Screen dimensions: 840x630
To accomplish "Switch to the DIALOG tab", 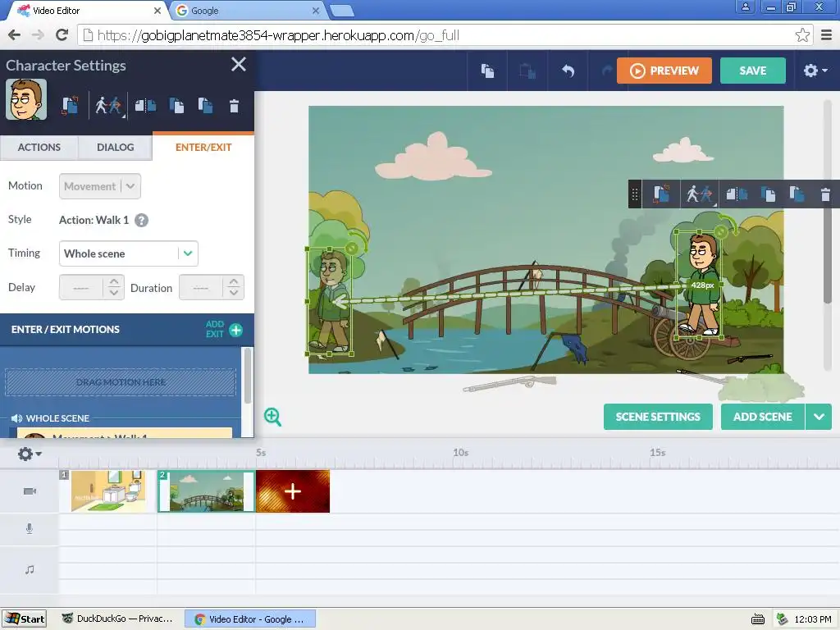I will pyautogui.click(x=115, y=148).
